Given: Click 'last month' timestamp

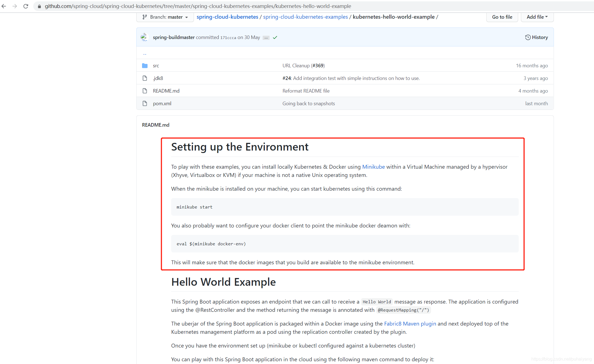Looking at the screenshot, I should tap(536, 104).
